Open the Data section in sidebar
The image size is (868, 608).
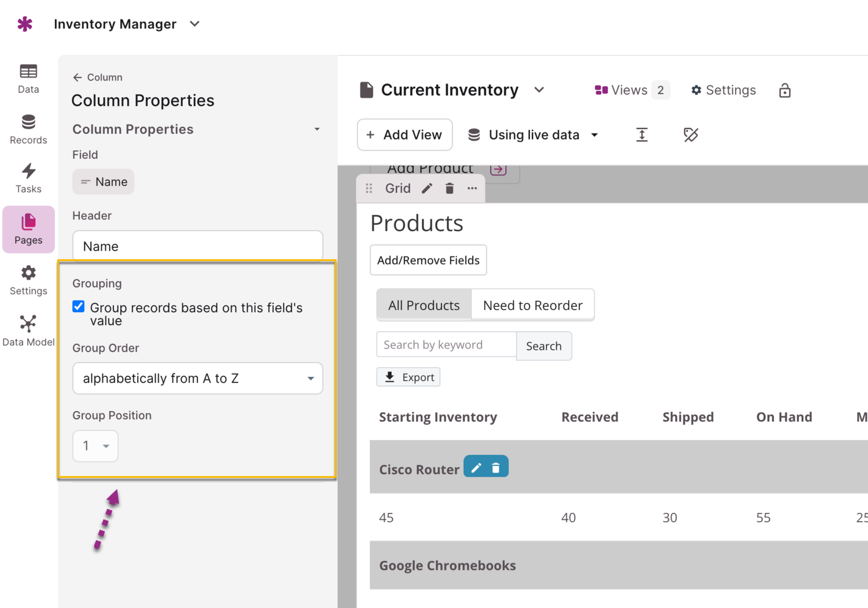pos(28,78)
